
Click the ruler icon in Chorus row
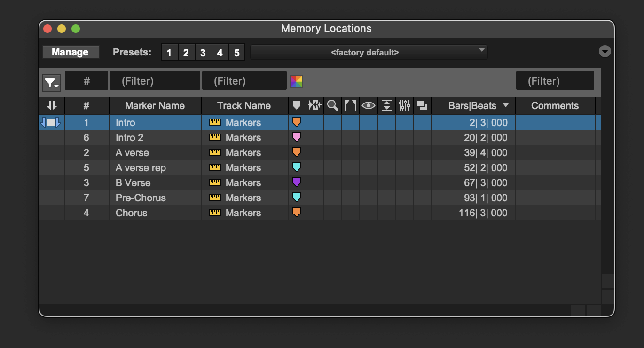214,213
